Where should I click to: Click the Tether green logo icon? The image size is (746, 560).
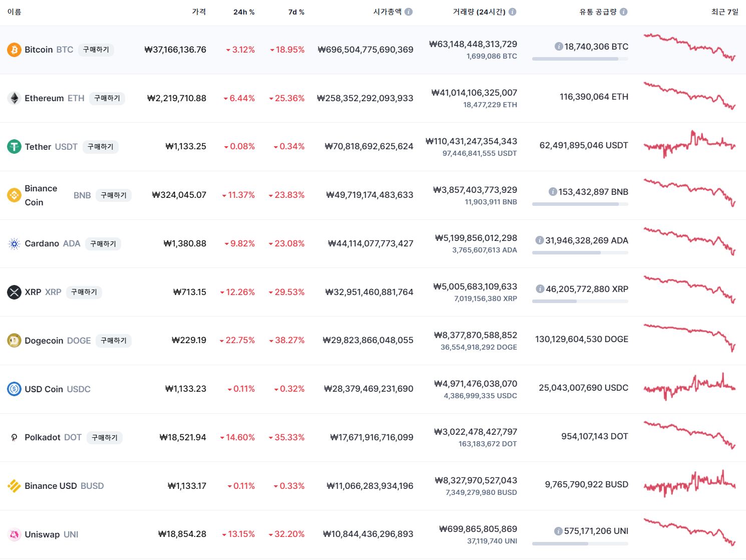[14, 147]
